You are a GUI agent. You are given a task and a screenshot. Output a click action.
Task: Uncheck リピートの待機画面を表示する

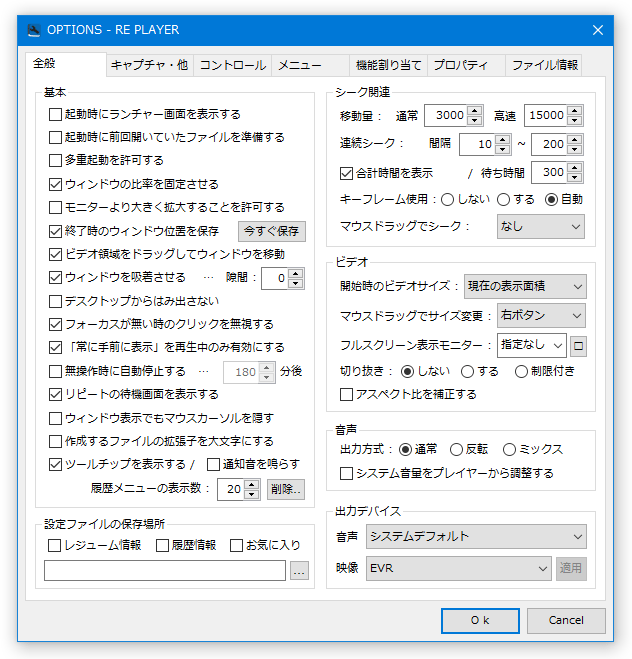pos(55,394)
